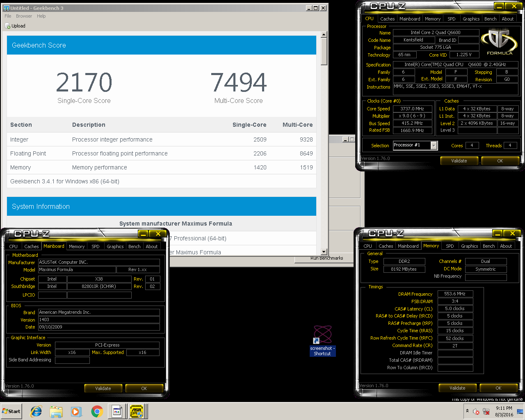The image size is (525, 420).
Task: Click Validate in the Memory CPU-Z window
Action: click(457, 388)
